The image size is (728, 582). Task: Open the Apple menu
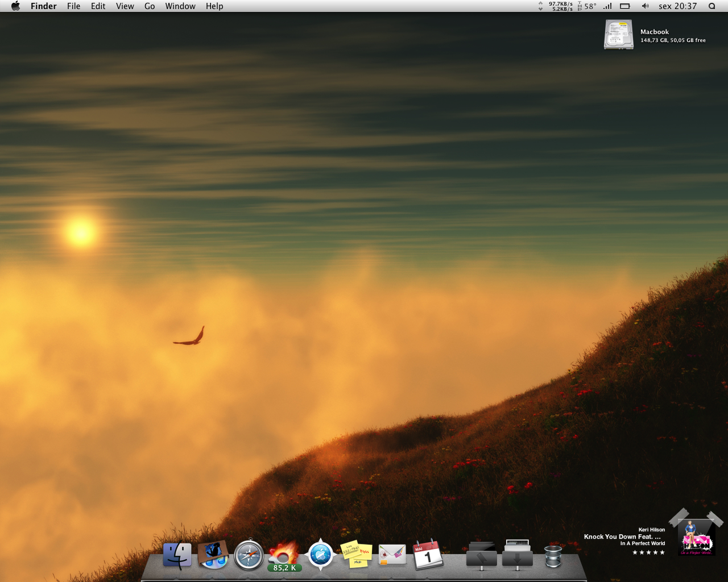(16, 6)
